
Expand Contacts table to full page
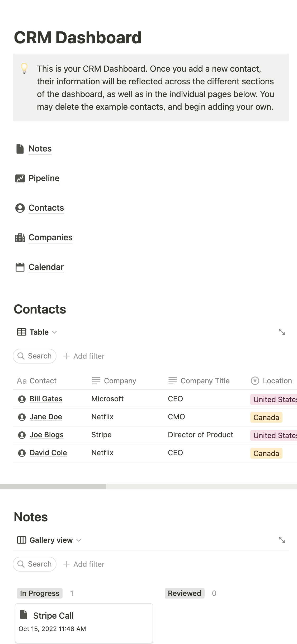click(282, 332)
